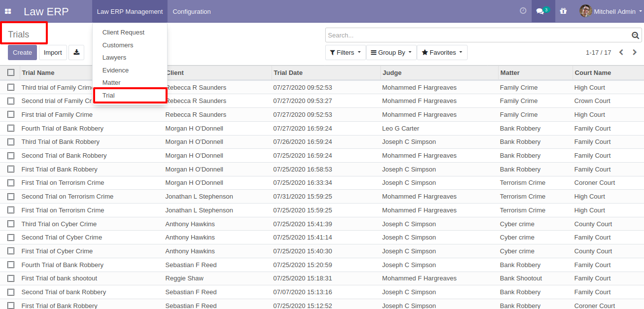Viewport: 644px width, 309px height.
Task: Open Second Trial of Cyber Crime row
Action: click(x=62, y=238)
